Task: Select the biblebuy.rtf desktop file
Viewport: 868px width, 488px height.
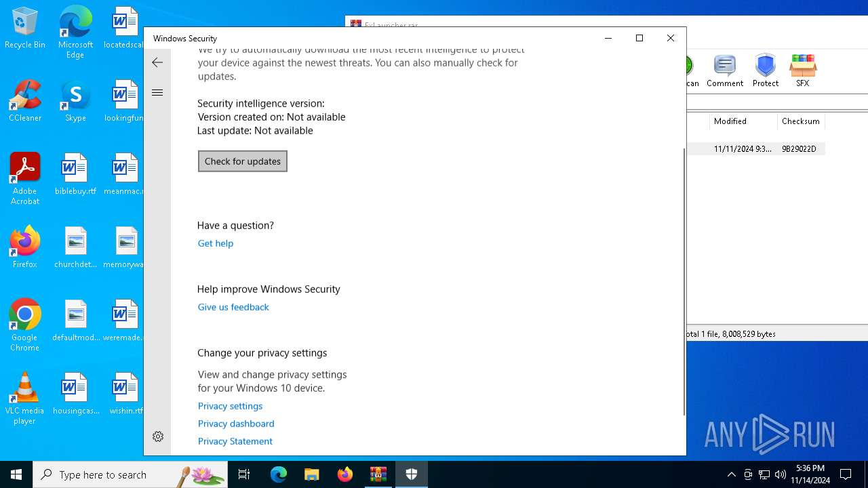Action: click(75, 175)
